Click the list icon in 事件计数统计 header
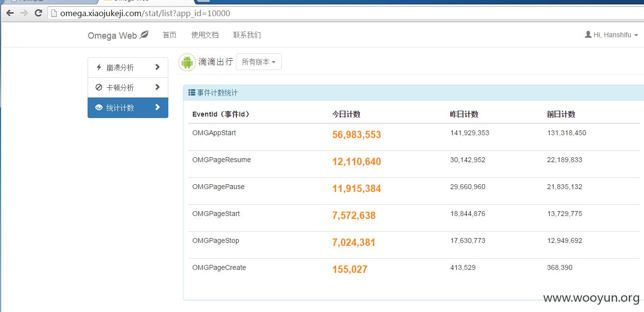This screenshot has width=644, height=312. [192, 93]
